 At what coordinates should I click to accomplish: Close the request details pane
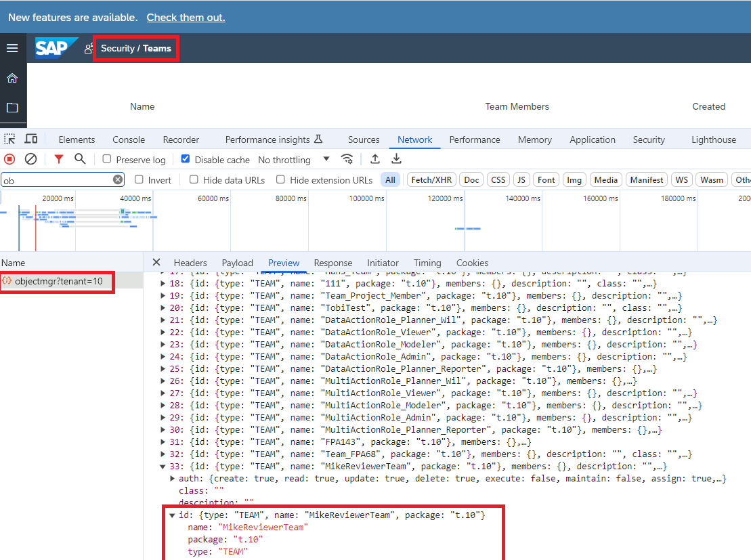pyautogui.click(x=156, y=263)
